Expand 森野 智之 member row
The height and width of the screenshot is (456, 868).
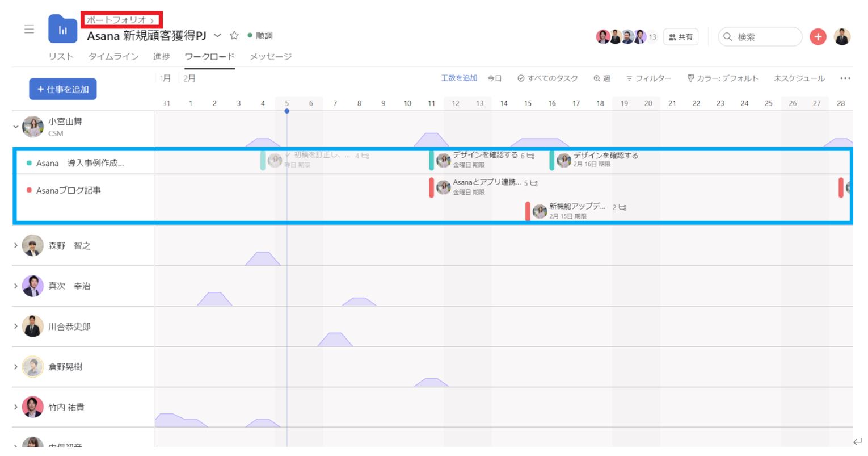(16, 246)
